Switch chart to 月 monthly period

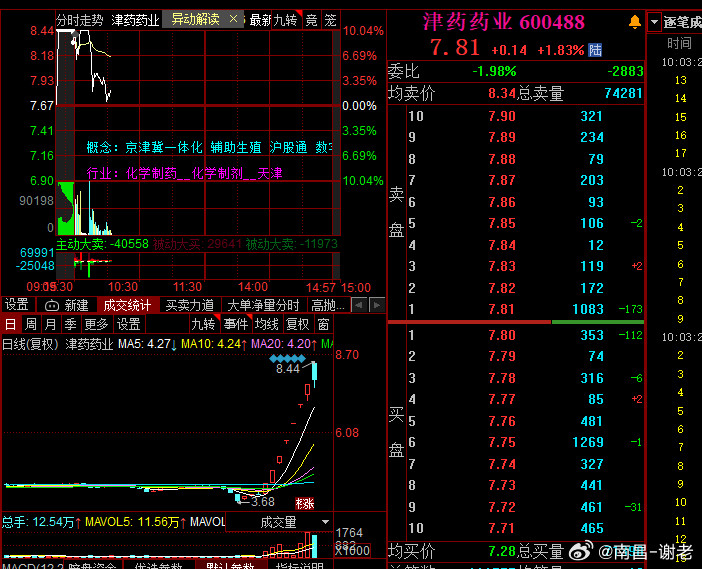(51, 324)
